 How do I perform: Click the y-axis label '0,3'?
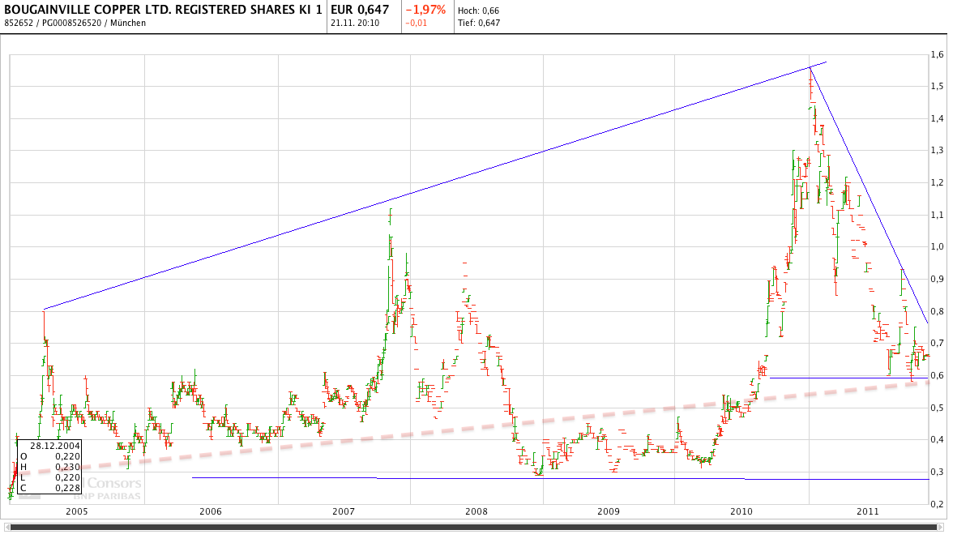[938, 472]
